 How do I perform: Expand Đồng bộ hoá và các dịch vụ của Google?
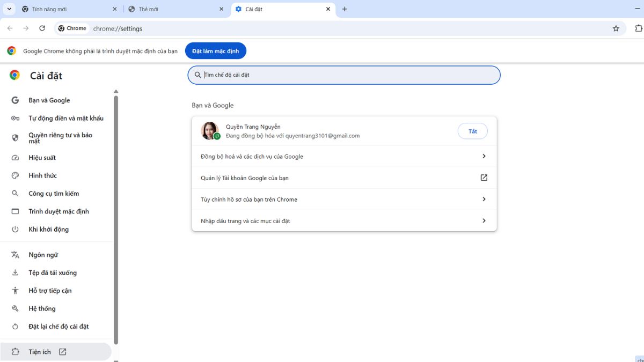[x=344, y=157]
